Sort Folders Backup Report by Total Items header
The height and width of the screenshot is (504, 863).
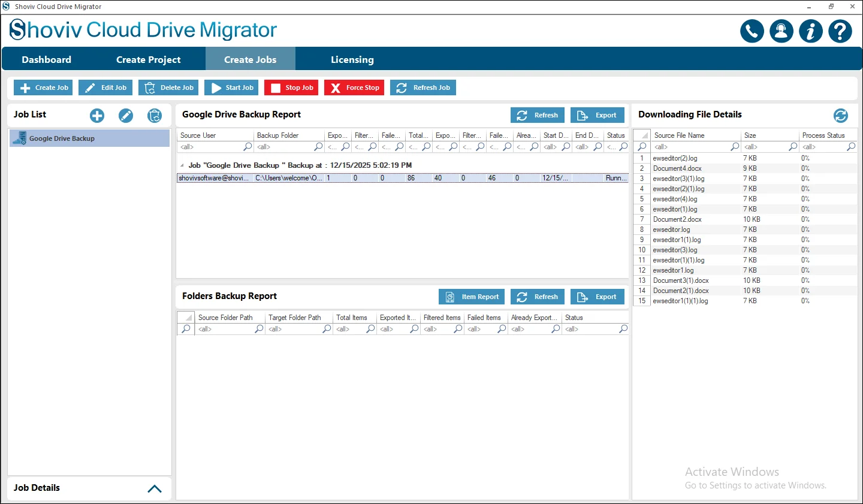(354, 318)
